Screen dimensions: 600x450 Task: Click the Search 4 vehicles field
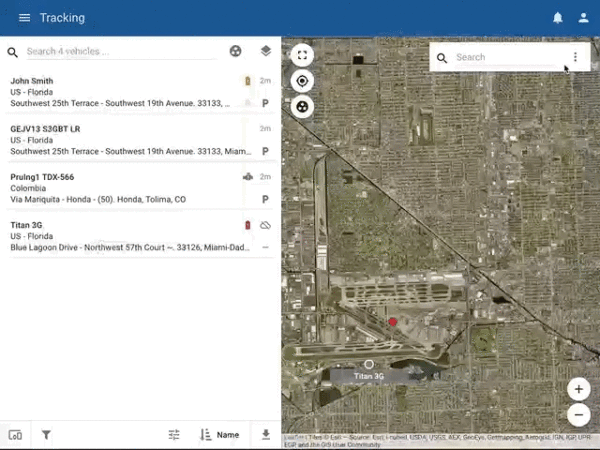(x=120, y=51)
